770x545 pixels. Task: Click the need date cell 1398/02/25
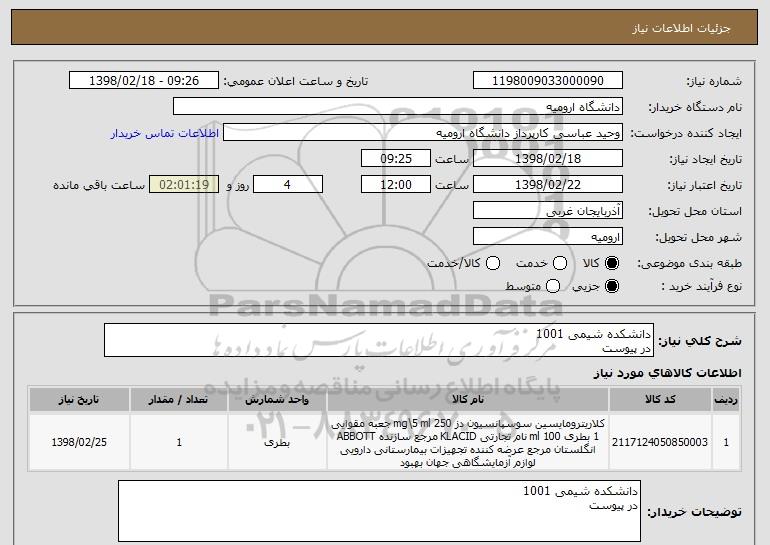[x=79, y=442]
